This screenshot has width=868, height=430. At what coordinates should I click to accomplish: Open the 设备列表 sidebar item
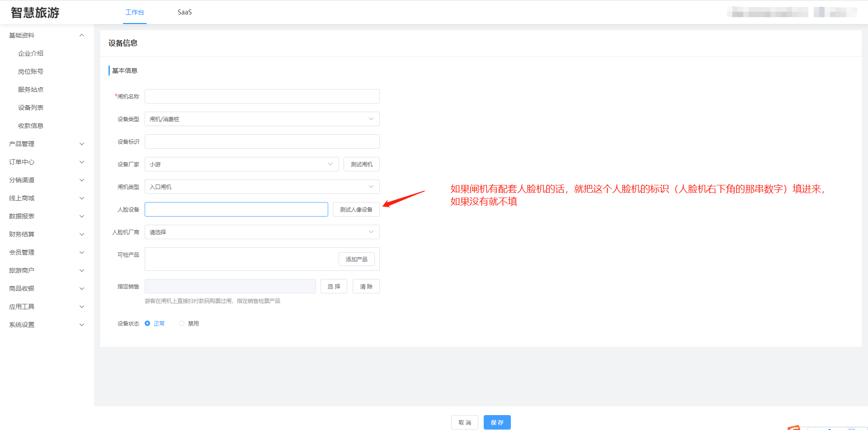coord(31,108)
